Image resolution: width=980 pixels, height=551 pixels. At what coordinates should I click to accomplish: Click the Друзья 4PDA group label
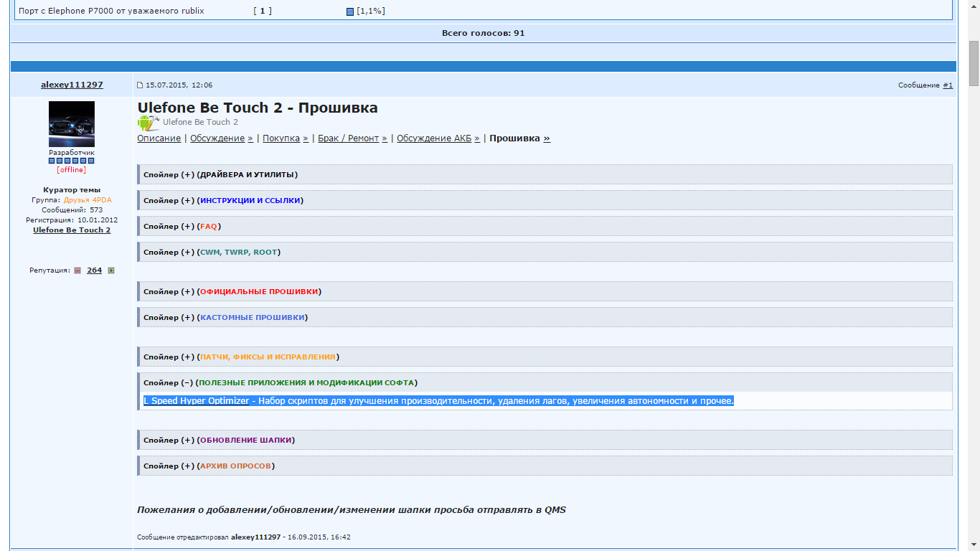pos(88,200)
